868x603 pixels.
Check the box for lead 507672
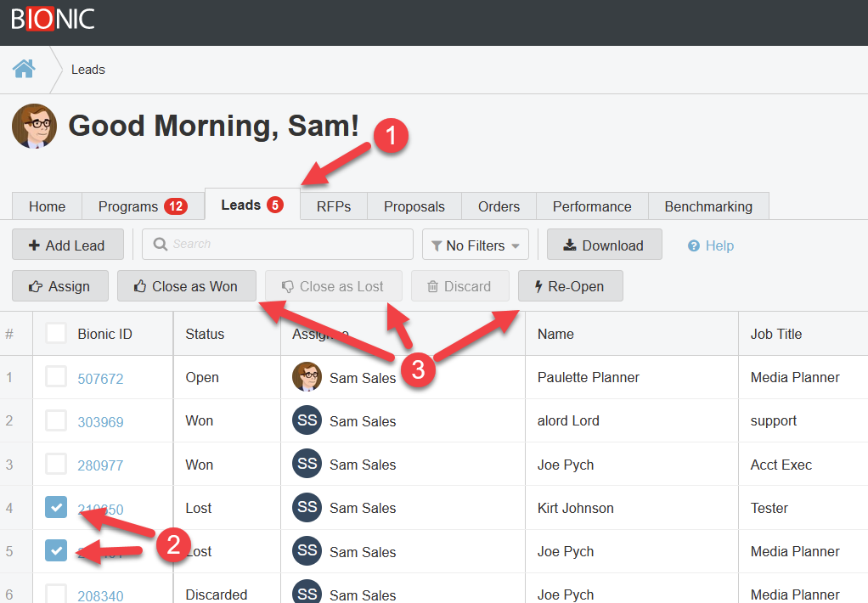pos(56,377)
